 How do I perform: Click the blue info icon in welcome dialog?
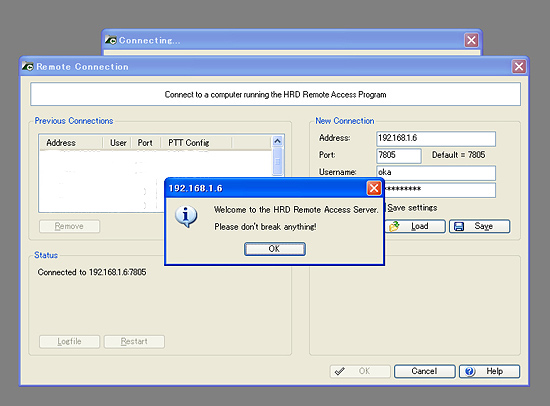tap(186, 216)
